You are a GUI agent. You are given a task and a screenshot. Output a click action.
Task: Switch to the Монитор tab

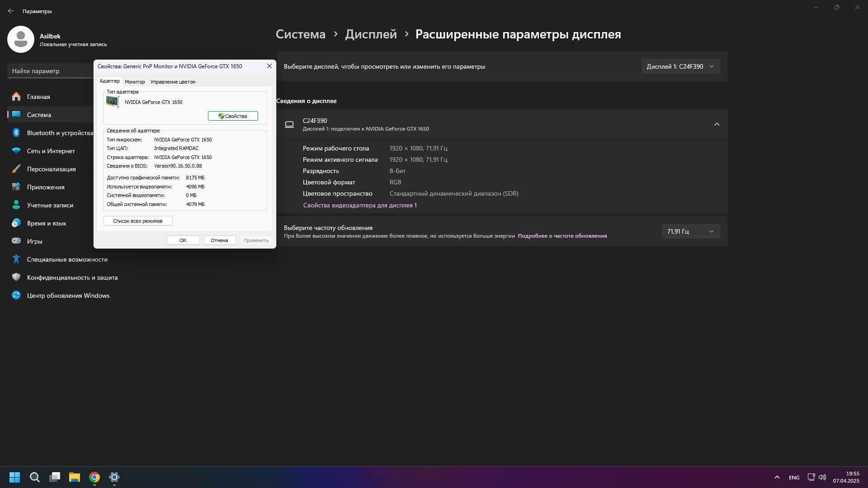135,82
